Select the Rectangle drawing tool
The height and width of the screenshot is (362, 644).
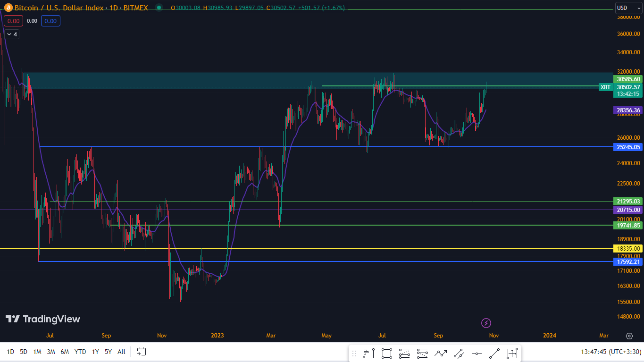pos(387,353)
